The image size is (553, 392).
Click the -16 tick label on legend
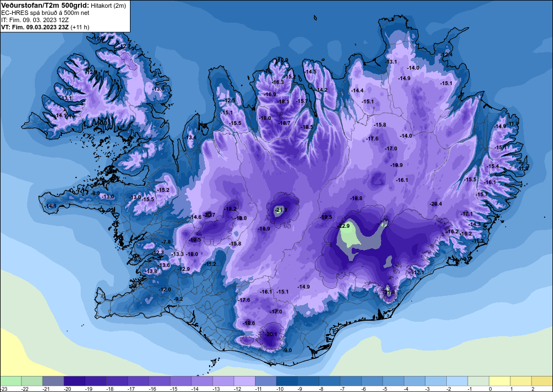click(x=153, y=389)
